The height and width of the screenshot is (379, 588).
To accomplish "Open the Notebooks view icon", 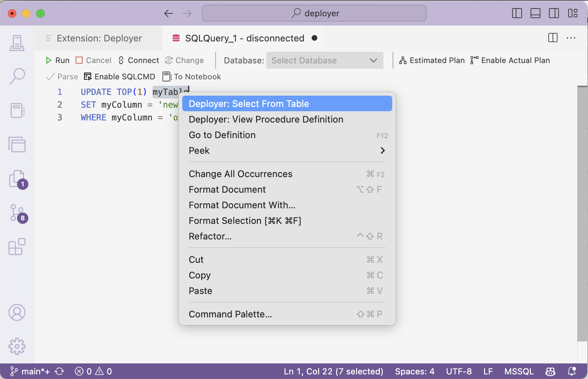I will click(17, 111).
